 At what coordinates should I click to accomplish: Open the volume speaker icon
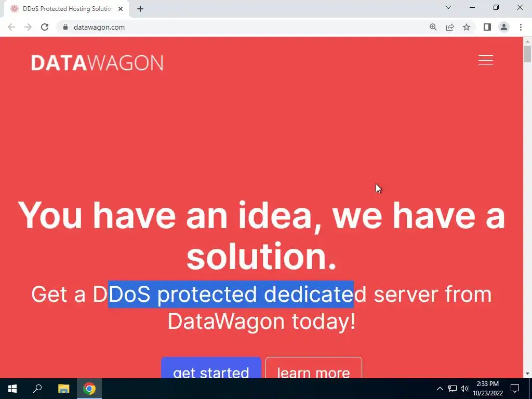[x=464, y=389]
